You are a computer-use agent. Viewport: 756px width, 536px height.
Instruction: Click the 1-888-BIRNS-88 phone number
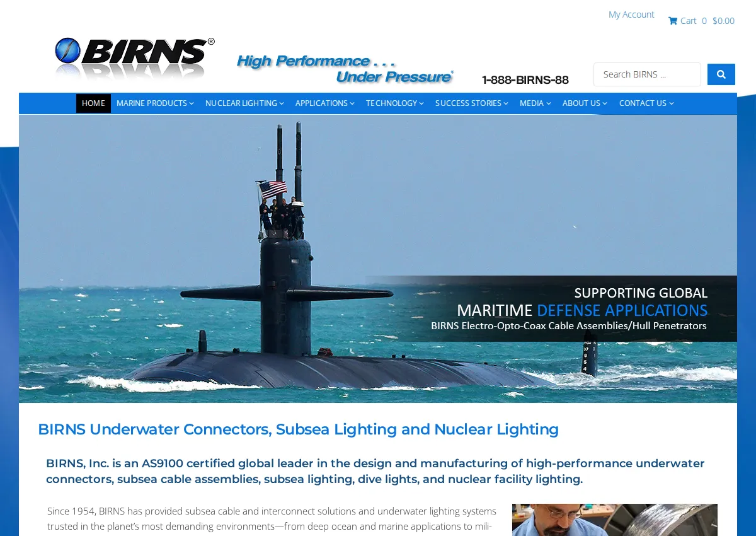pyautogui.click(x=525, y=80)
